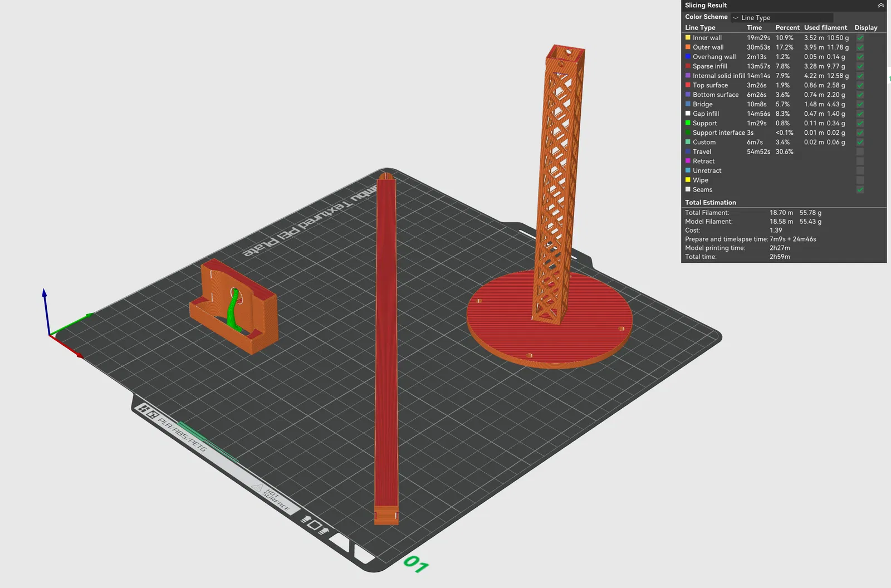Hide Bottom surface lines with its checkbox

coord(860,95)
